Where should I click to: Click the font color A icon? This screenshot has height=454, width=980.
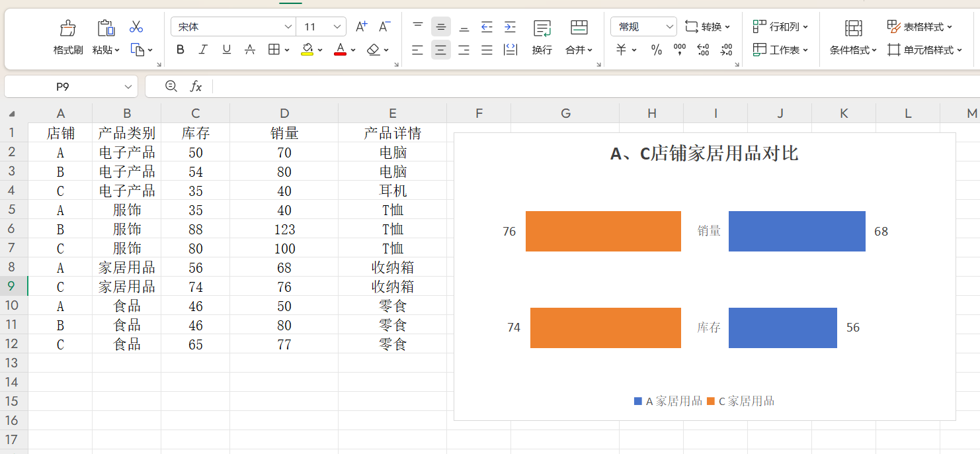pos(340,50)
